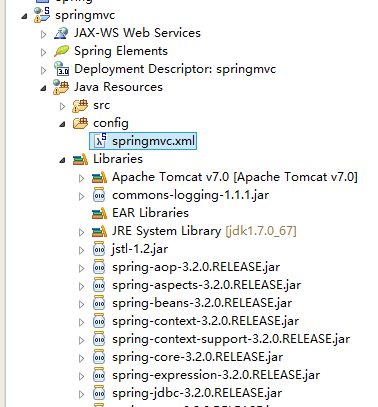Select the "config" folder label
The image size is (378, 407).
coord(111,124)
